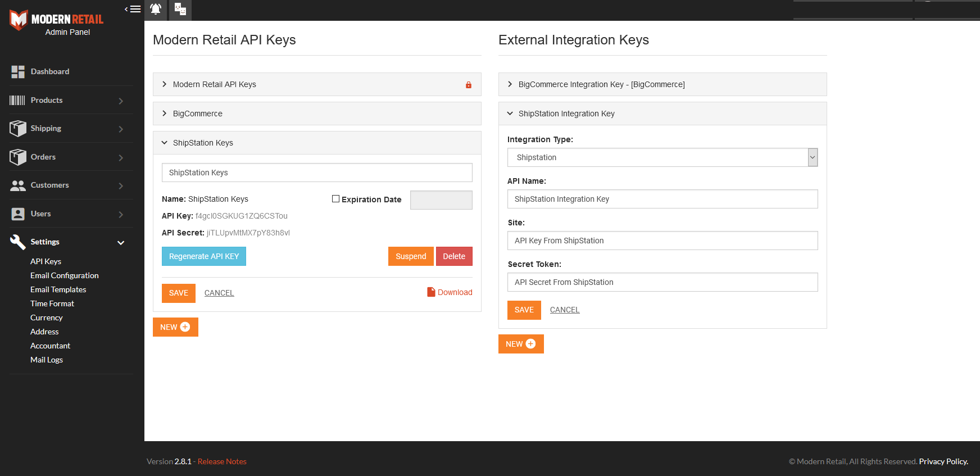Click the Users badge icon
This screenshot has width=980, height=476.
tap(18, 214)
